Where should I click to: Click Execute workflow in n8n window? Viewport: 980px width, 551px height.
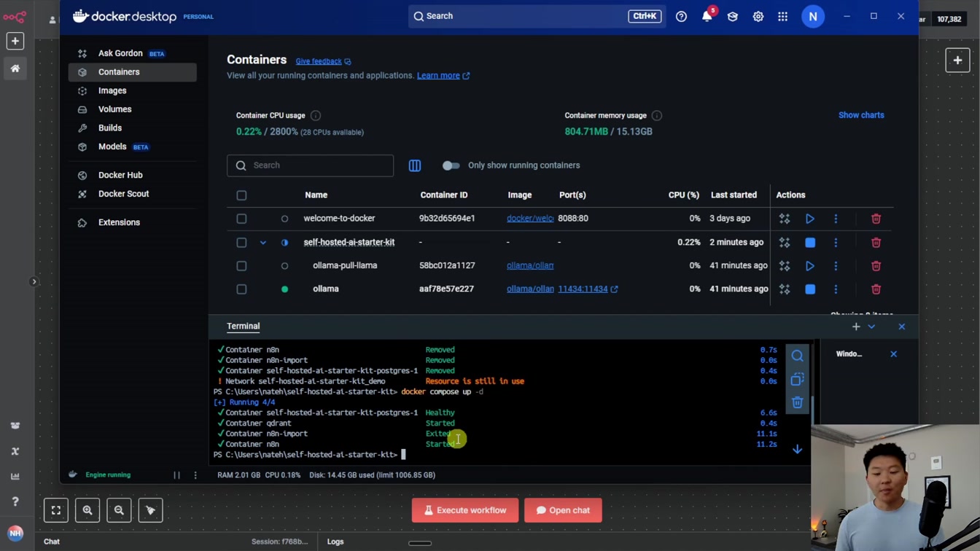point(465,510)
